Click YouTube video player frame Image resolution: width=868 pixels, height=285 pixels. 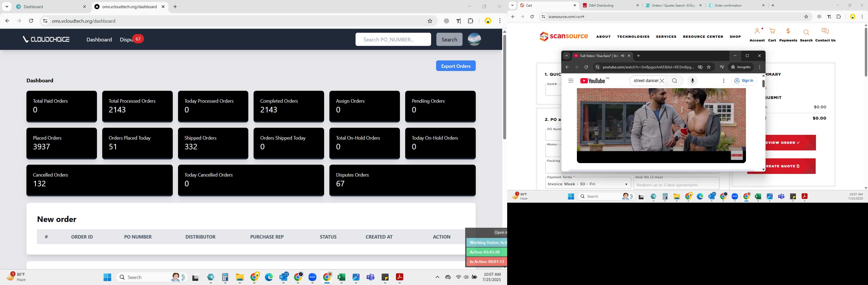point(661,126)
